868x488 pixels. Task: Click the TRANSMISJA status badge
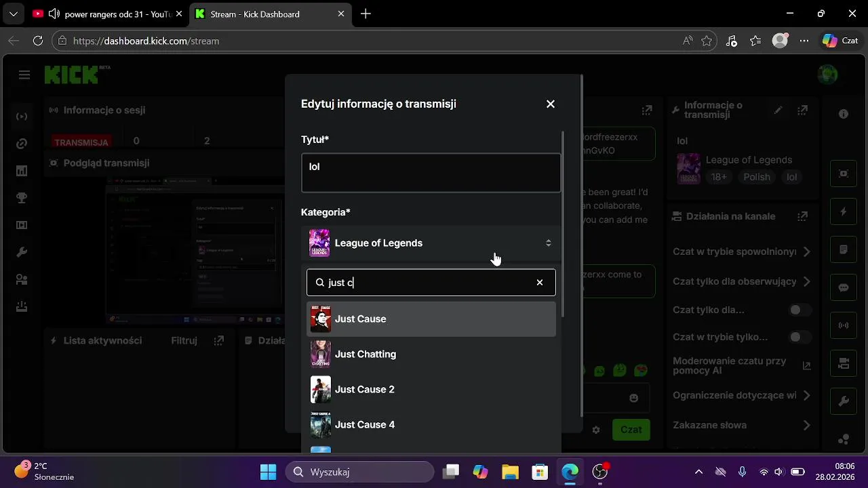coord(81,142)
